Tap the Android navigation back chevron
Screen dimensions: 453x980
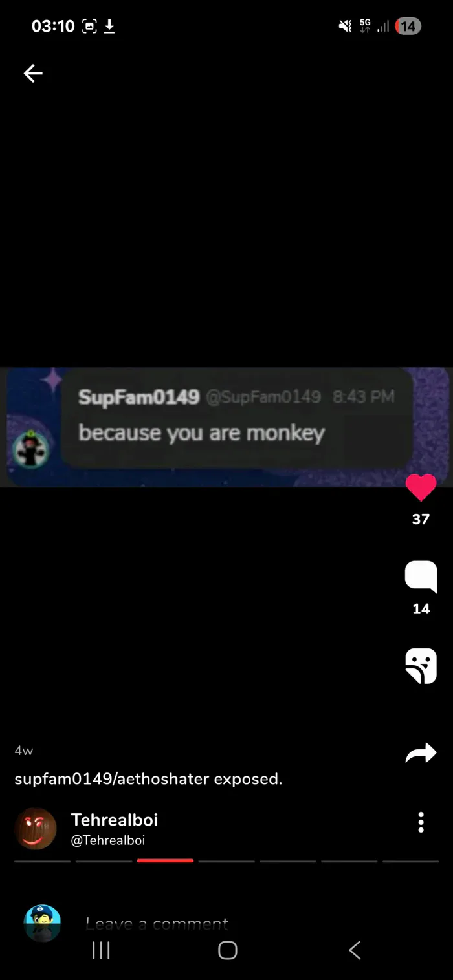pos(354,950)
